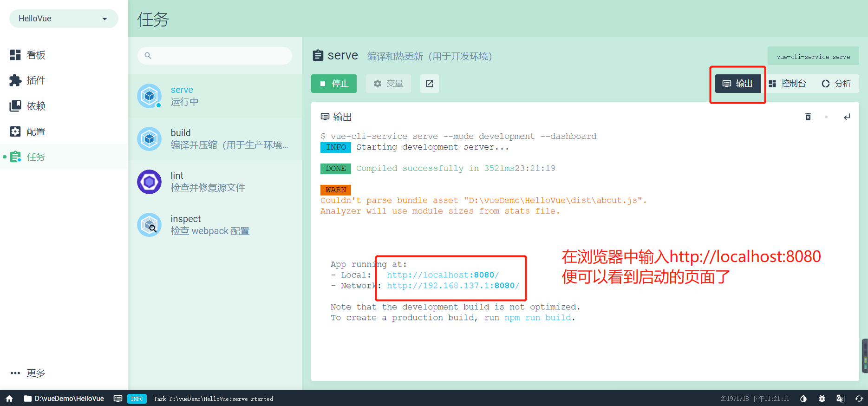Open the 更多 more menu
Screen dimensions: 868x406
(64, 373)
